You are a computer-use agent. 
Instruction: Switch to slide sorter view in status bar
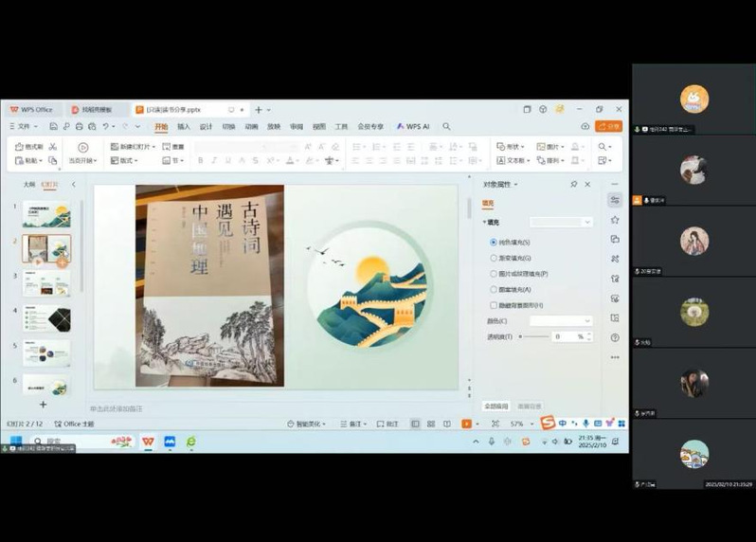(432, 424)
